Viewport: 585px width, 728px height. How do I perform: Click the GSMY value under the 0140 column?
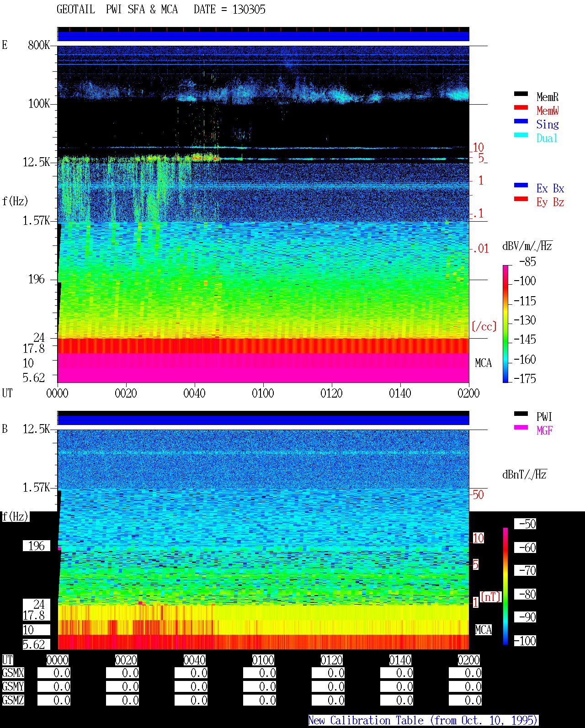click(397, 686)
